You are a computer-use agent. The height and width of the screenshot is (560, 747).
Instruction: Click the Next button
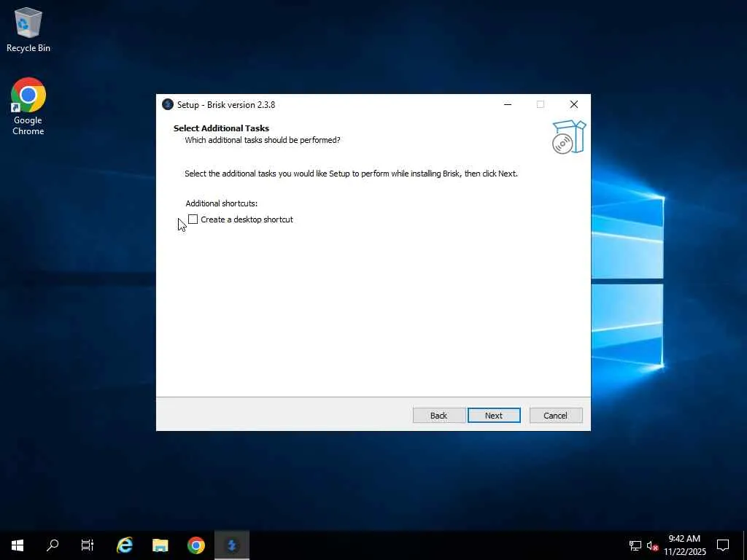[494, 415]
